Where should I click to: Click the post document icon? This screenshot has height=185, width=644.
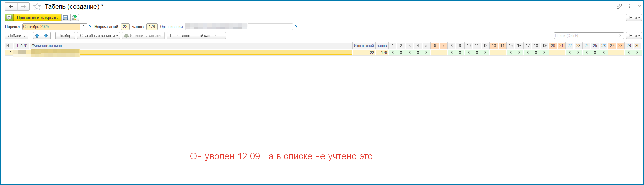[x=74, y=18]
